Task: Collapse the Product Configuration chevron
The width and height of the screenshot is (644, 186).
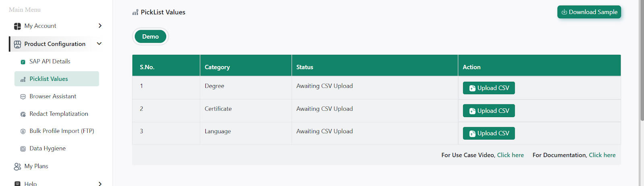Action: (x=99, y=43)
